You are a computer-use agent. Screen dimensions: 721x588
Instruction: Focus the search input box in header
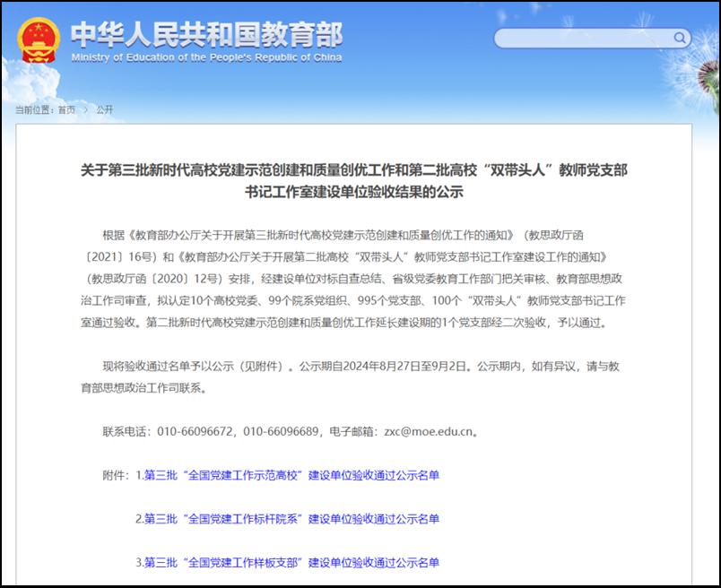click(x=583, y=38)
